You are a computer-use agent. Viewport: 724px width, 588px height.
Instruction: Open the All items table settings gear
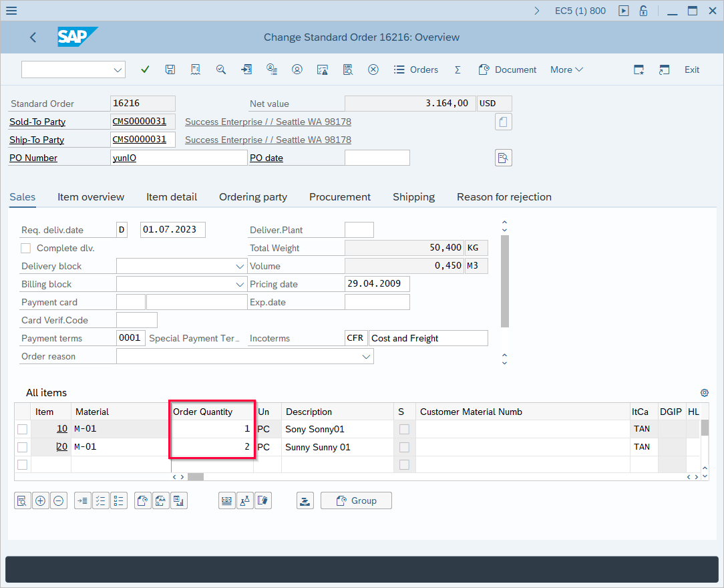[x=704, y=393]
